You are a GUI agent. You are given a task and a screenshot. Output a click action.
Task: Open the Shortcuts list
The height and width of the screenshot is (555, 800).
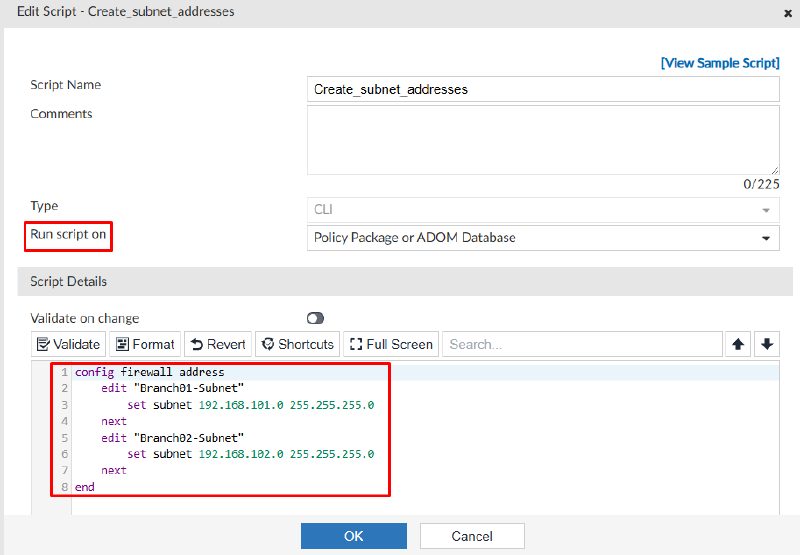(297, 344)
